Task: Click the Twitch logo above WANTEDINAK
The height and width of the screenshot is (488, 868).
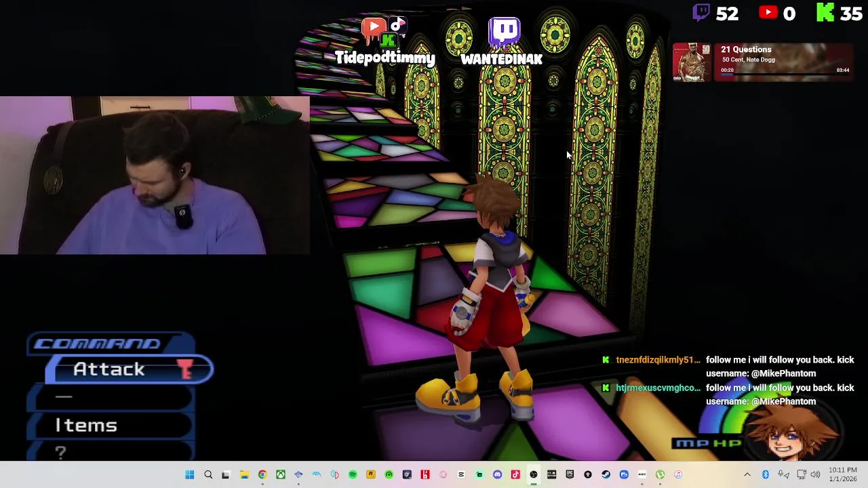Action: click(x=505, y=30)
